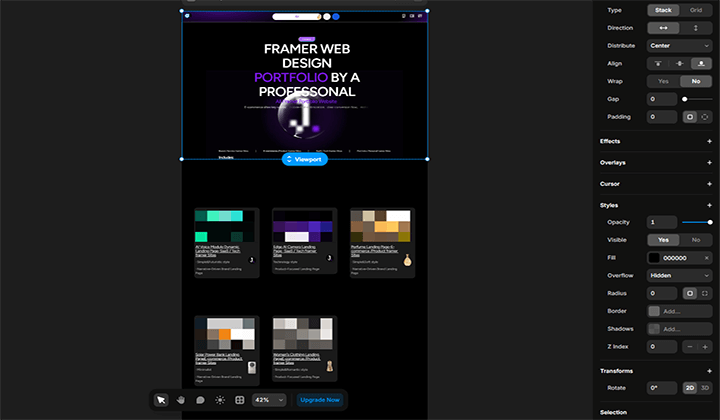Choose vertical Direction arrow
The image size is (720, 420).
[696, 28]
